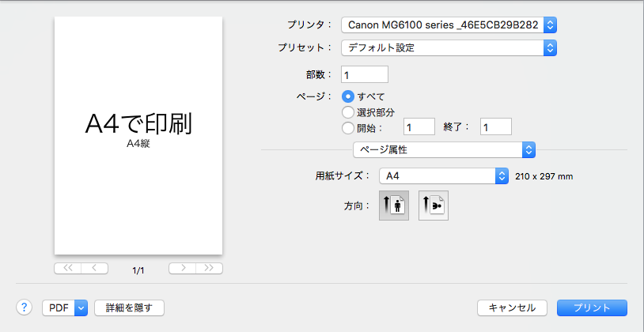Select portrait orientation icon
644x332 pixels.
tap(394, 205)
